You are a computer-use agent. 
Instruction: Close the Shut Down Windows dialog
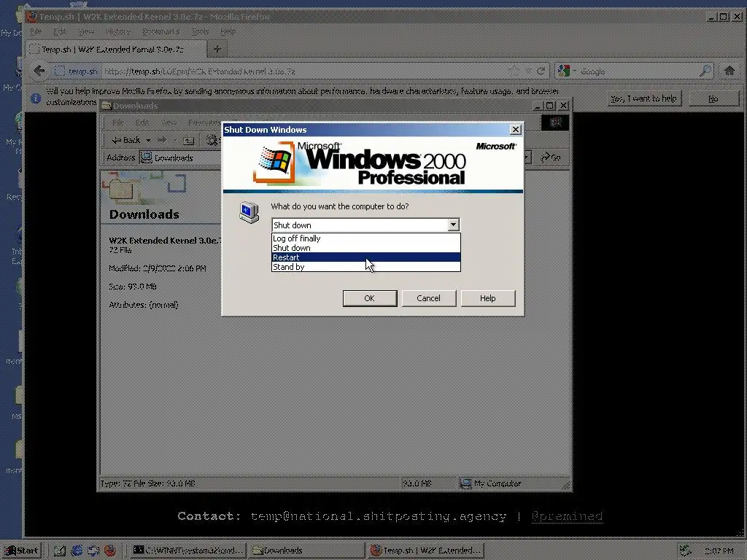click(x=516, y=130)
